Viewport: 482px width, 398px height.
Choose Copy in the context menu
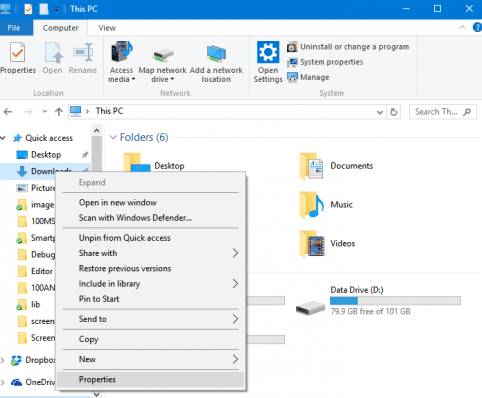[151, 339]
